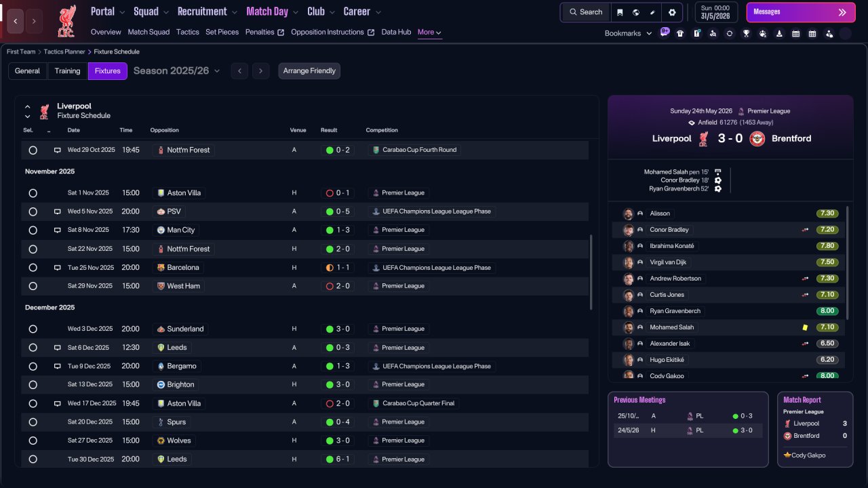Open the settings gear icon
Image resolution: width=868 pixels, height=488 pixels.
pyautogui.click(x=672, y=12)
